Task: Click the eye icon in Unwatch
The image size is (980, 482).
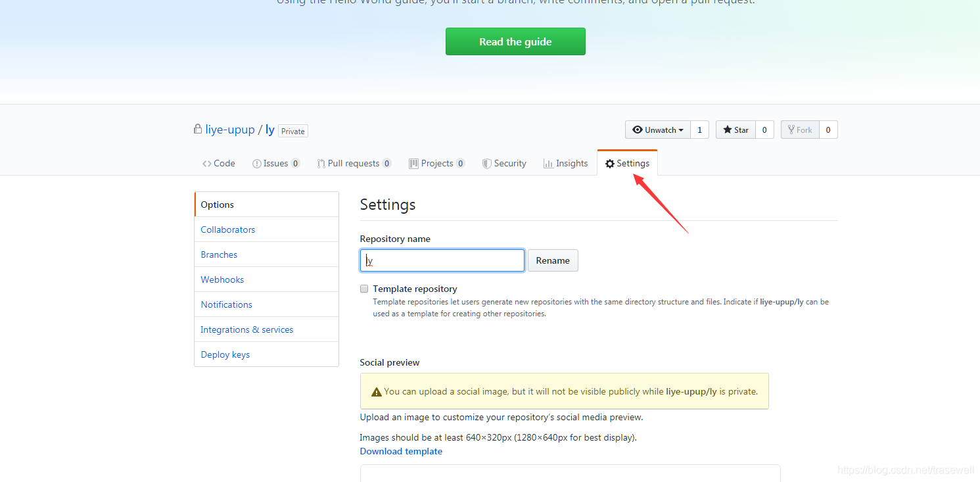Action: click(x=638, y=130)
